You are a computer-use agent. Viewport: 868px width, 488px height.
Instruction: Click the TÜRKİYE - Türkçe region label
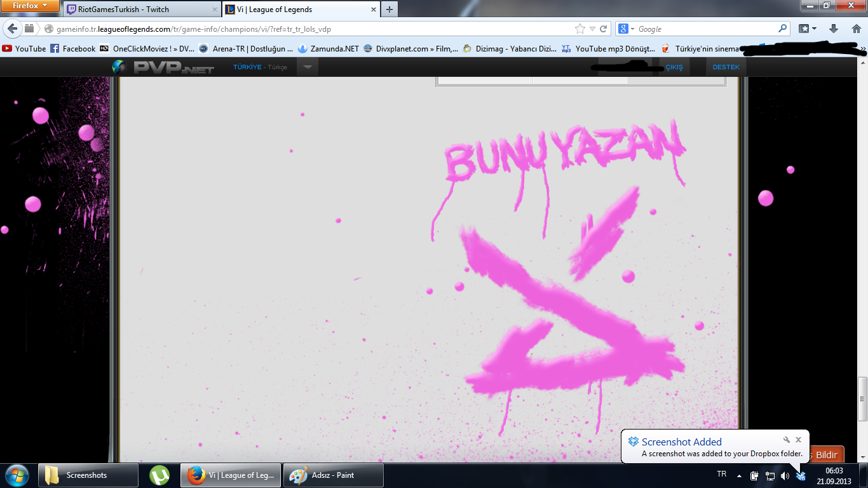tap(260, 67)
